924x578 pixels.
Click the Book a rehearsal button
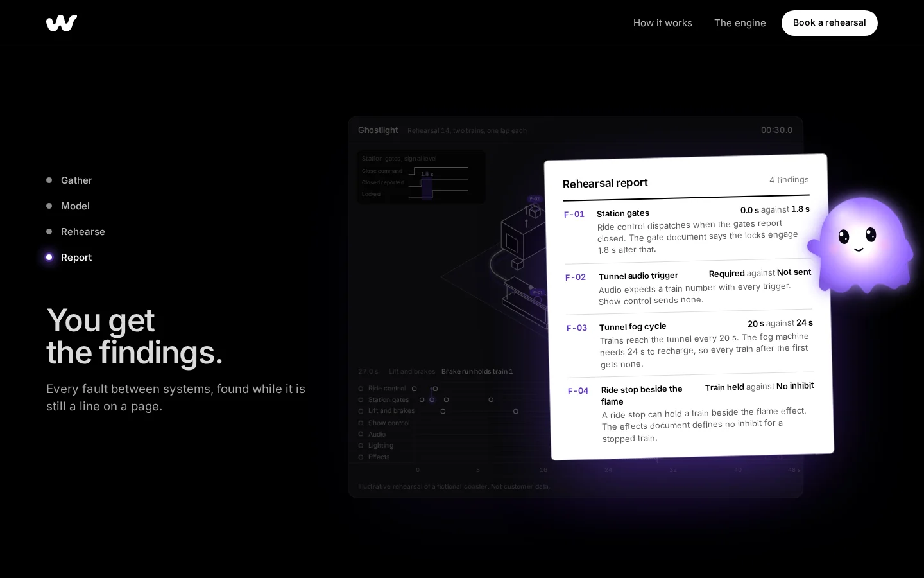click(829, 23)
